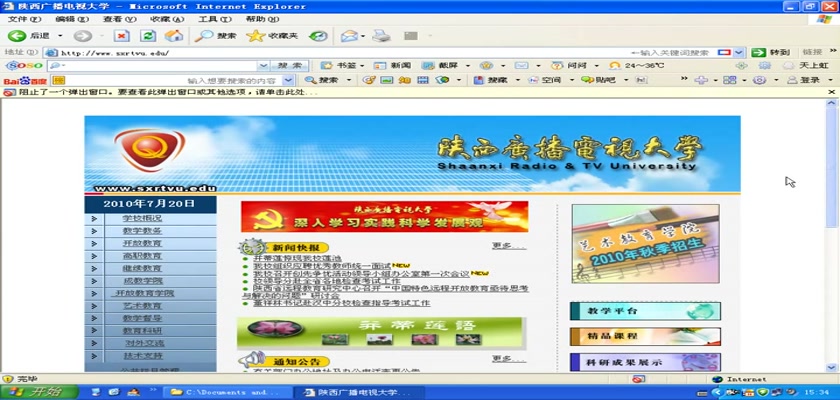The image size is (840, 400).
Task: Click the Baidu 登录 login icon
Action: 792,80
